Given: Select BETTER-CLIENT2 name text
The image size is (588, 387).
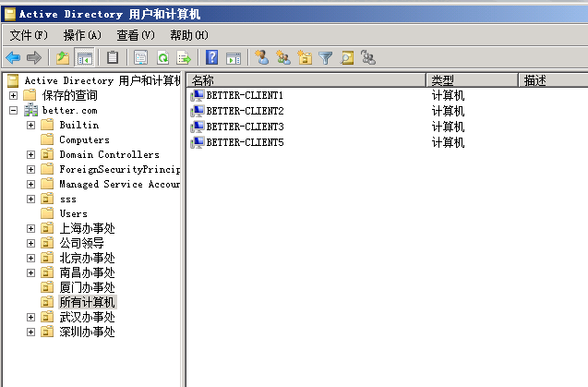Looking at the screenshot, I should pos(245,111).
